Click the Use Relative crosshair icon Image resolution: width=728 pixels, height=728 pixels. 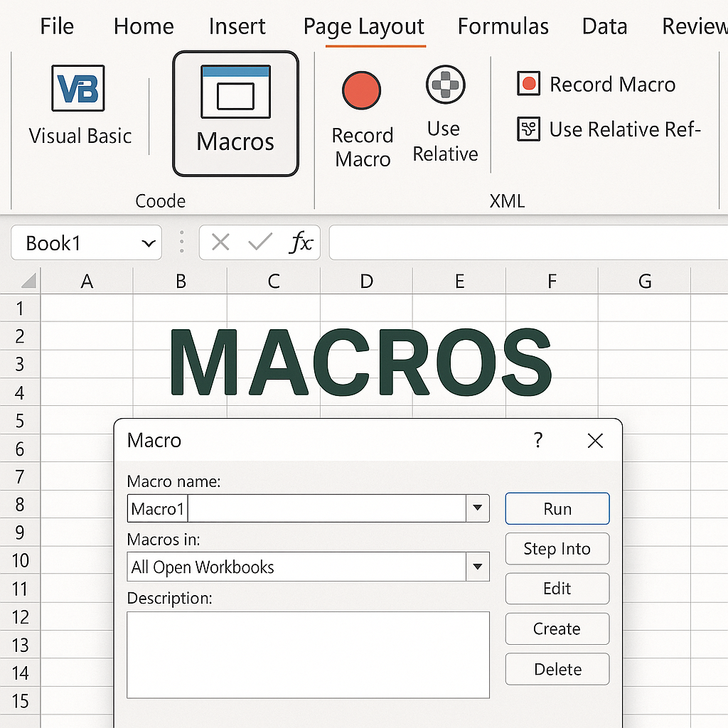point(445,85)
